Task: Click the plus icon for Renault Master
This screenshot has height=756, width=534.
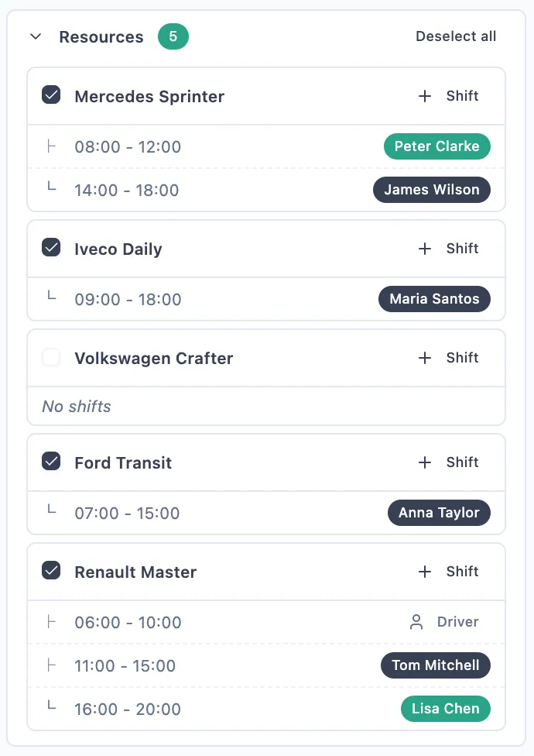Action: coord(424,572)
